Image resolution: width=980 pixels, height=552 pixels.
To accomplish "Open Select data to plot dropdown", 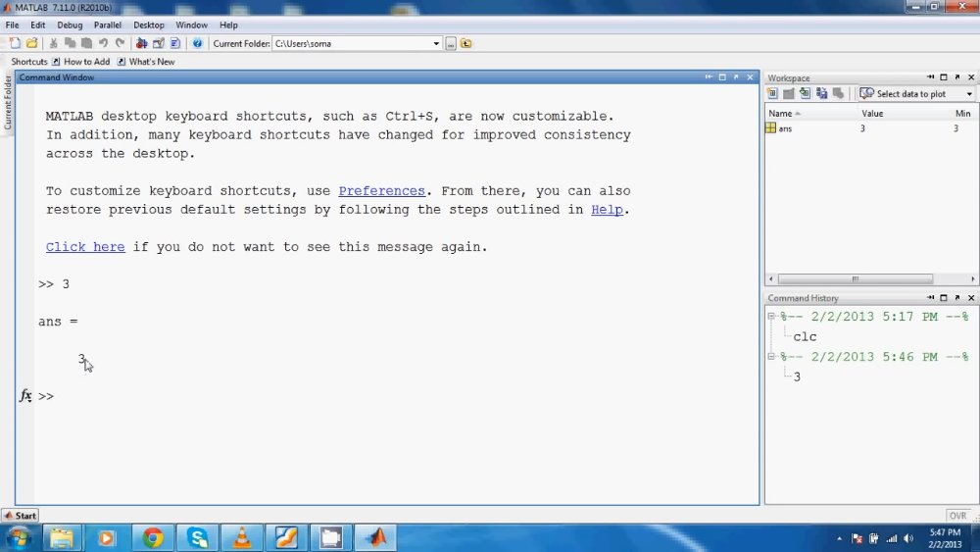I will [969, 94].
